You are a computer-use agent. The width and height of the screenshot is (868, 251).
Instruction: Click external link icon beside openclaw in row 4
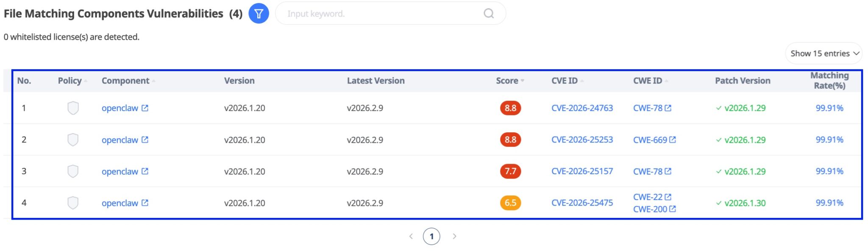pyautogui.click(x=145, y=203)
